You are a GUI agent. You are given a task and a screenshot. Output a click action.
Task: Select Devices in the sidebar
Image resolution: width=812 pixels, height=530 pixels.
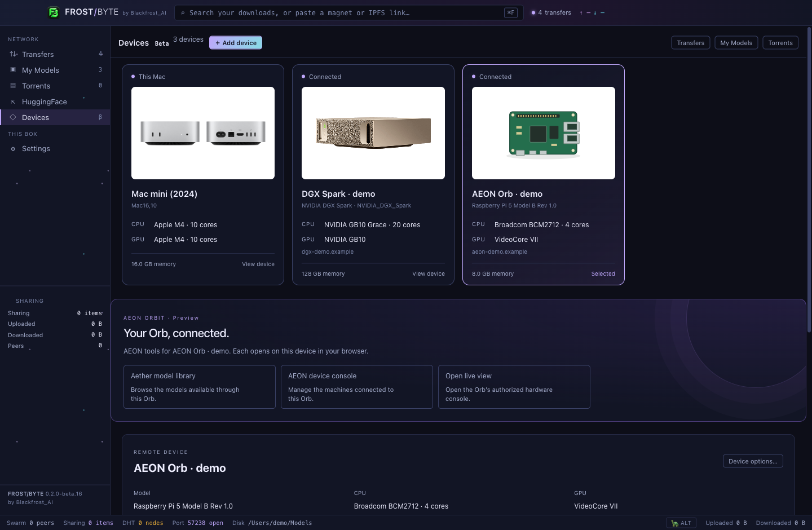(x=55, y=117)
